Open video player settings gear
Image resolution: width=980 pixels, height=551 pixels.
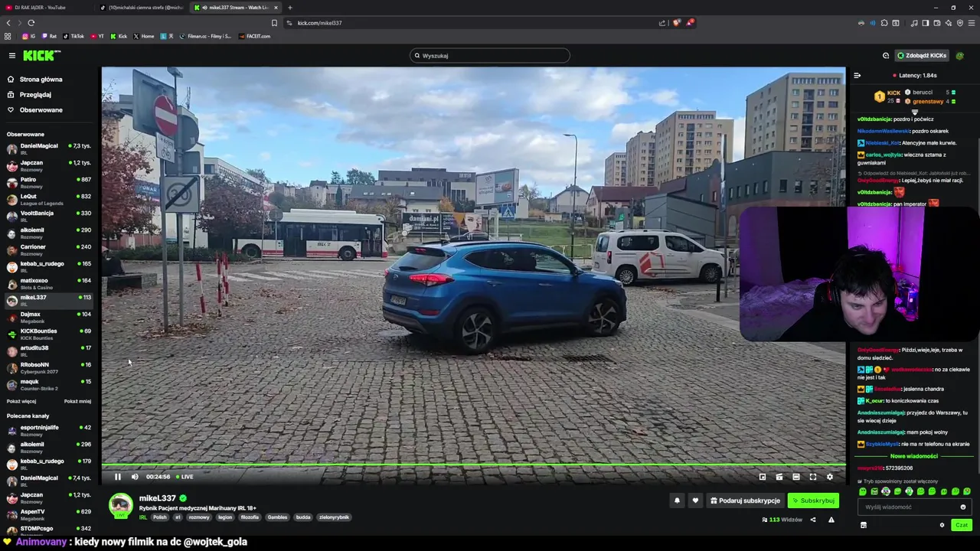click(x=830, y=477)
